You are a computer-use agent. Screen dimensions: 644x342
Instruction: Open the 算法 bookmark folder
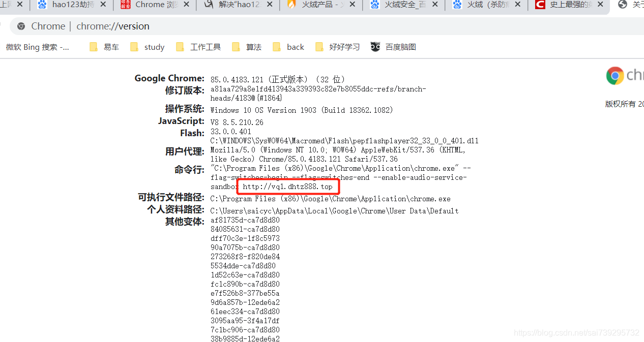[247, 47]
